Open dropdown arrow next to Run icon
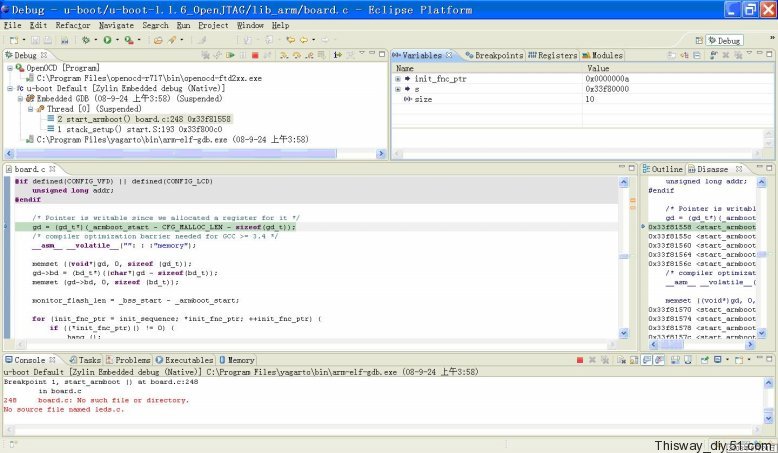 118,40
